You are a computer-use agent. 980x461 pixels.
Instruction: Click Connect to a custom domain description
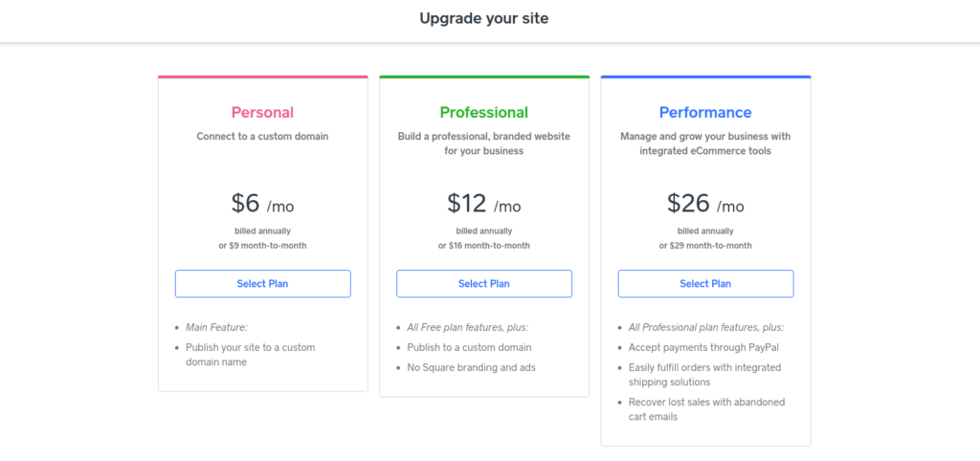[262, 136]
